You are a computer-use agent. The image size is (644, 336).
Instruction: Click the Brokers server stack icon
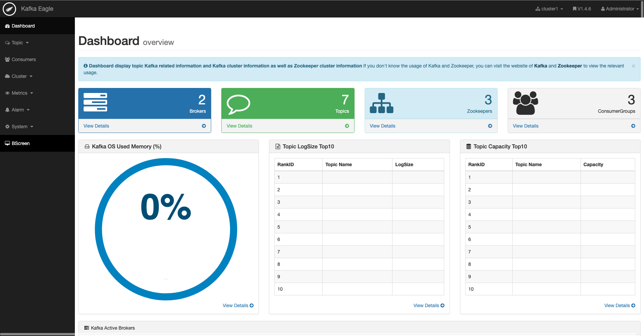(x=95, y=102)
